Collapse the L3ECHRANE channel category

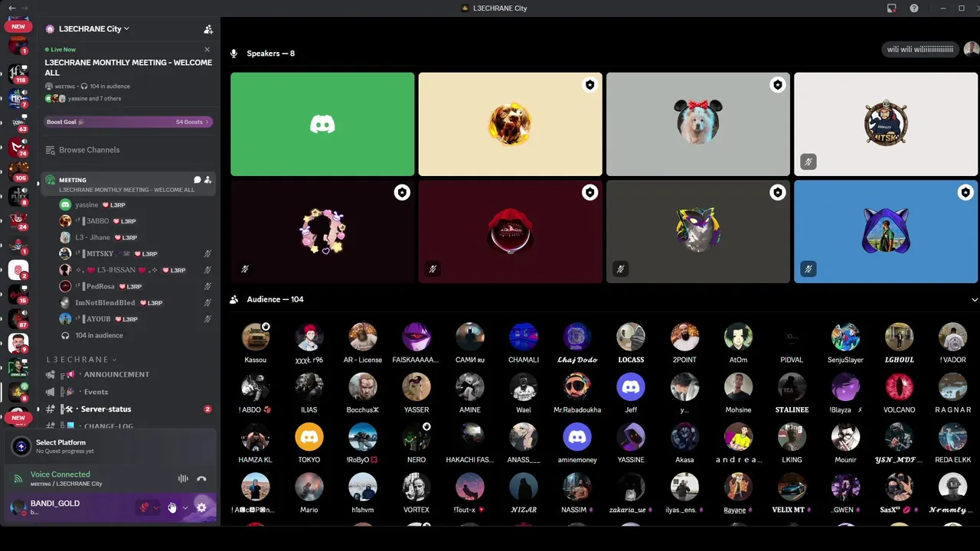(x=81, y=360)
